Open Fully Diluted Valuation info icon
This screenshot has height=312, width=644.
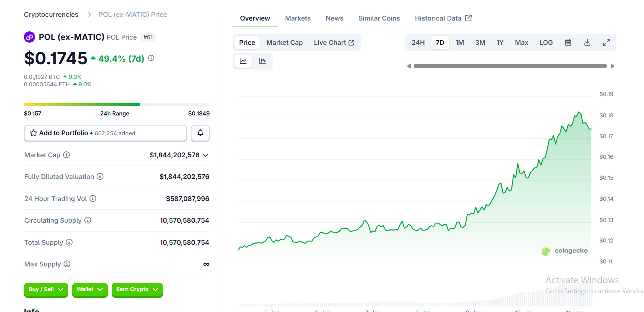coord(100,176)
